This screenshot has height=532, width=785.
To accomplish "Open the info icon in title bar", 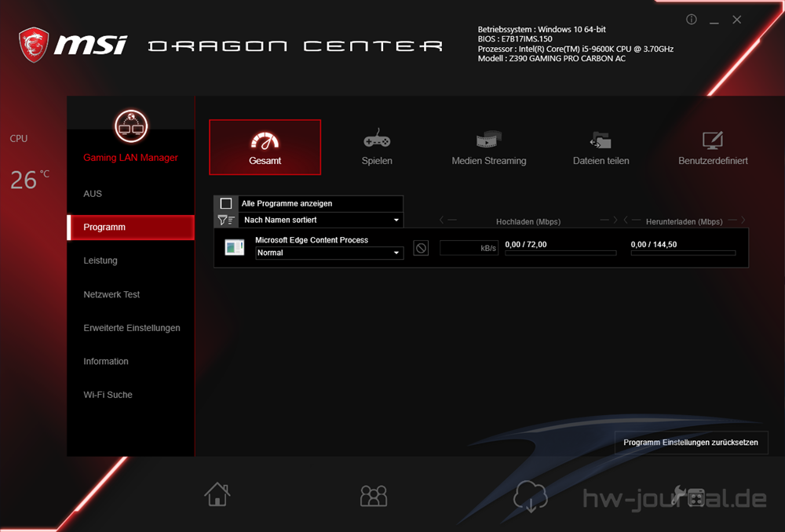I will 692,20.
